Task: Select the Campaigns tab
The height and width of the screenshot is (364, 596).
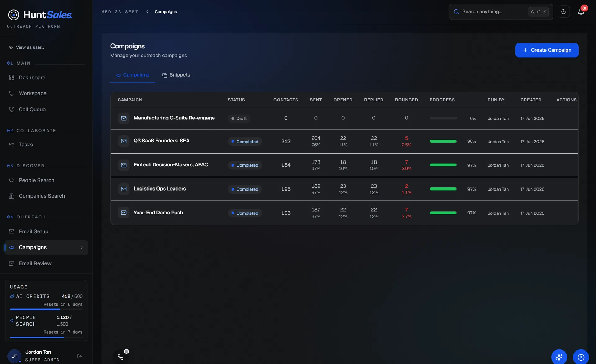Action: pos(133,75)
